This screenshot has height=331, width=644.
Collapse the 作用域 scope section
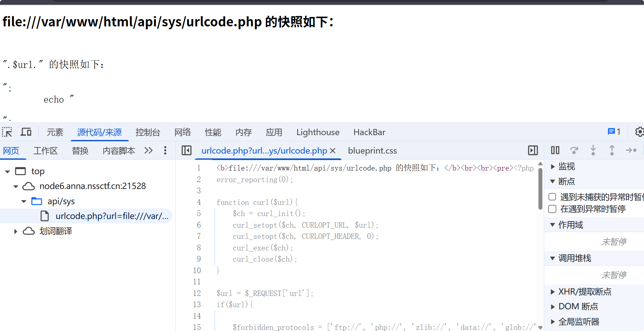tap(553, 225)
